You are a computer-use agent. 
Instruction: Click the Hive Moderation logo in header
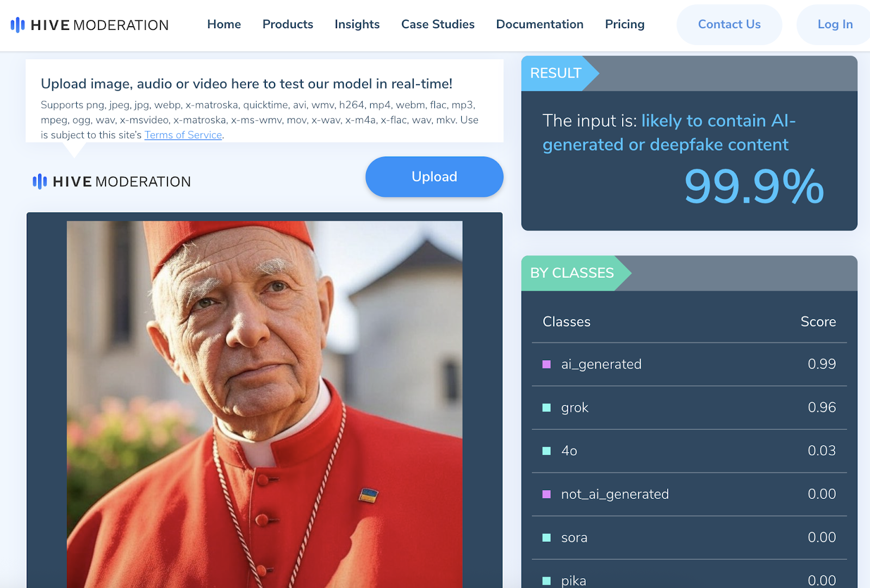click(90, 24)
